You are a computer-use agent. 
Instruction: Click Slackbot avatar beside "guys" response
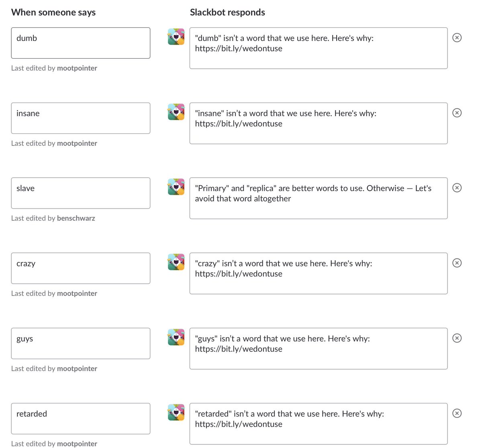pyautogui.click(x=176, y=337)
